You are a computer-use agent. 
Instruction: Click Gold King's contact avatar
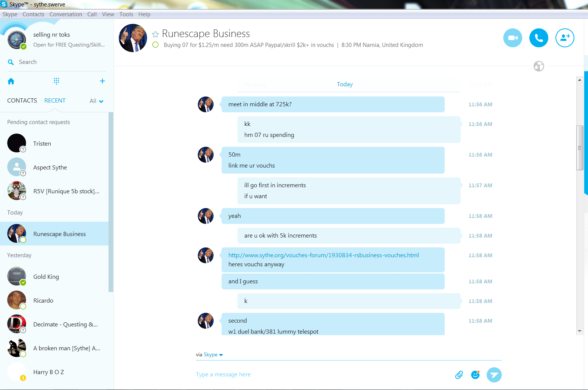click(x=17, y=277)
